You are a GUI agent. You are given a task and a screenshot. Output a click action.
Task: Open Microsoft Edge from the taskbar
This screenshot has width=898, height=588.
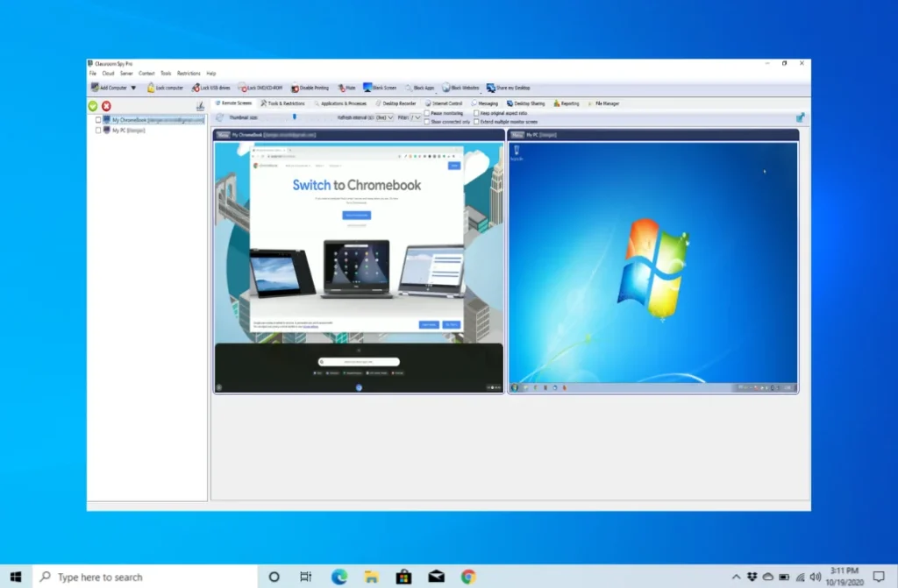(339, 577)
